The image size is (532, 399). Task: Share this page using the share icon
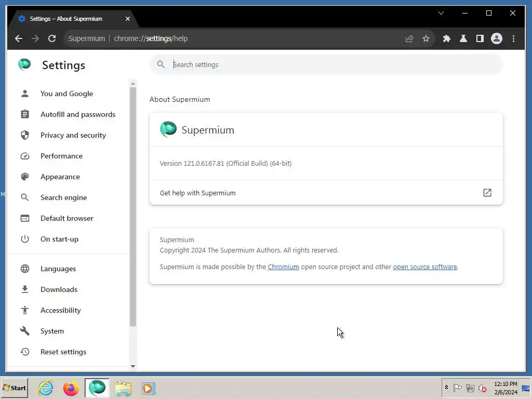pos(409,38)
